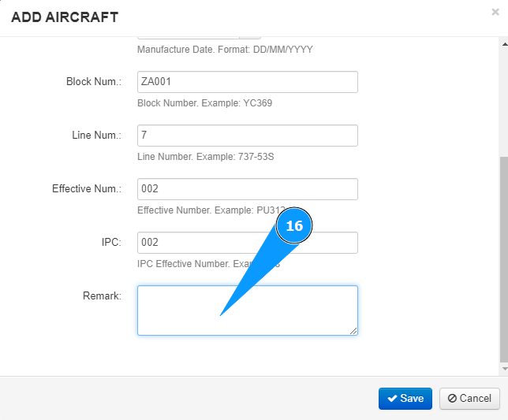Screen dimensions: 508x420
Task: Click the vertical scrollbar thumb
Action: (504, 260)
